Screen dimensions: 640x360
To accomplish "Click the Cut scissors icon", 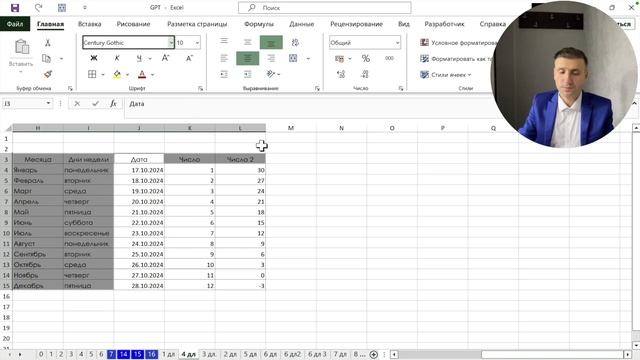I will tap(48, 42).
